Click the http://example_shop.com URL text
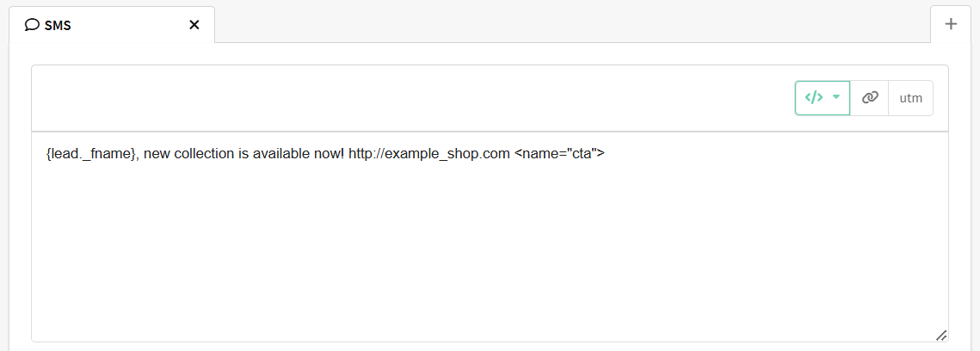The height and width of the screenshot is (351, 980). pos(428,154)
